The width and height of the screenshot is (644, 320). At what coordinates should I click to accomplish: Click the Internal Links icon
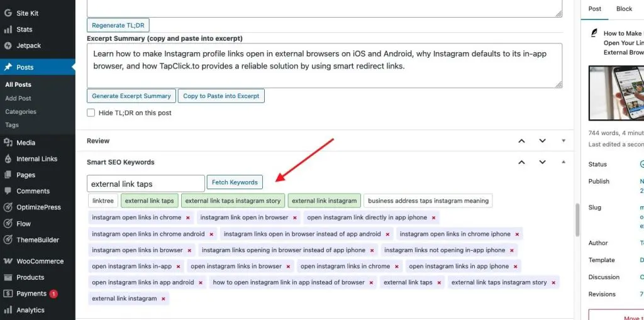[x=8, y=158]
